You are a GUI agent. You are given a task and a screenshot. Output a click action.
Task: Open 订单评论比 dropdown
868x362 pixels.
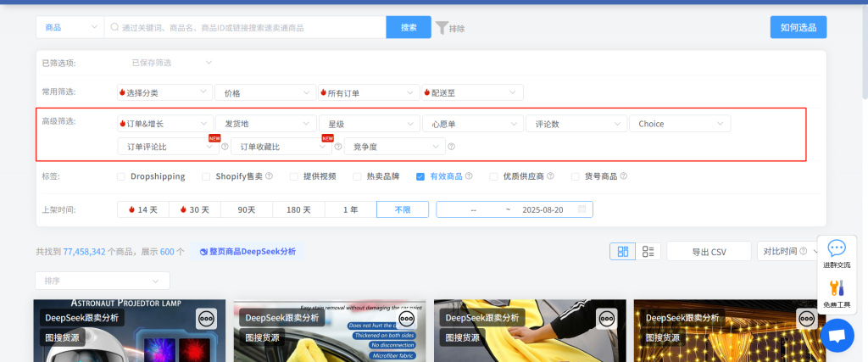(169, 147)
